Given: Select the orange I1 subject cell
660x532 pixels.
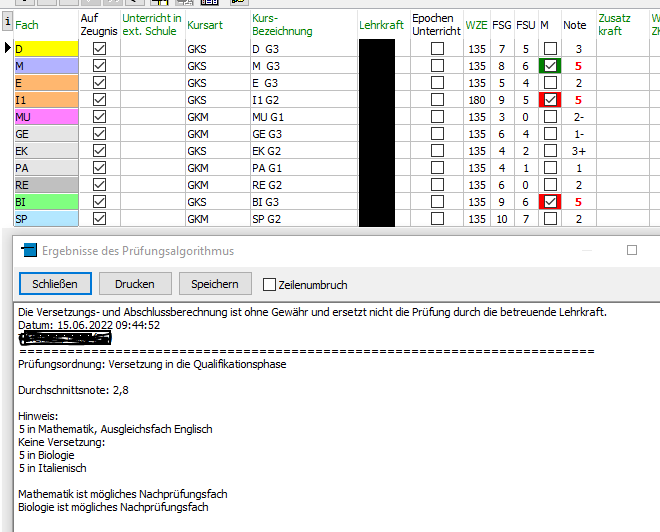Looking at the screenshot, I should [46, 100].
